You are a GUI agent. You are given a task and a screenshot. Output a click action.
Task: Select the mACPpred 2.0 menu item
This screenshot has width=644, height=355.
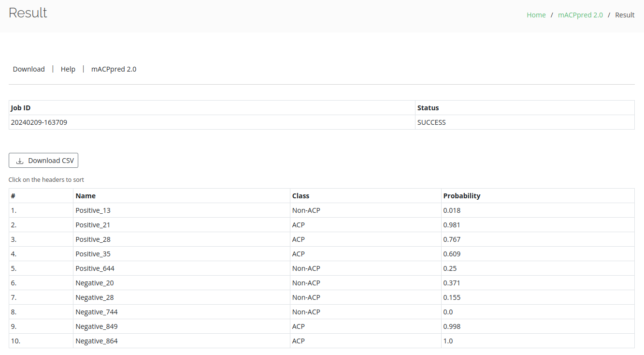point(114,69)
